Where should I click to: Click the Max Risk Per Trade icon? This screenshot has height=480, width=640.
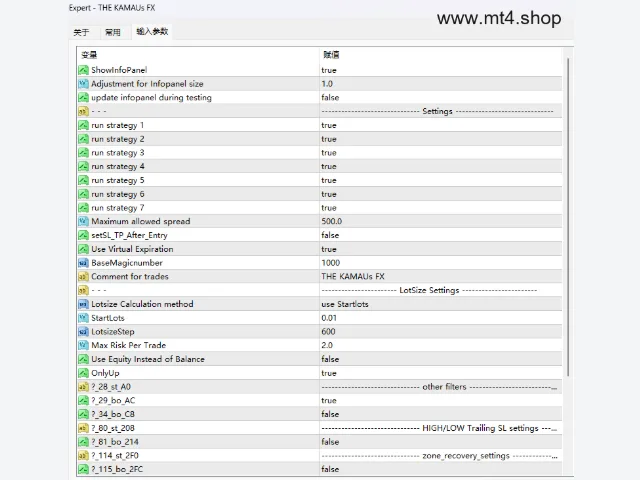tap(83, 345)
